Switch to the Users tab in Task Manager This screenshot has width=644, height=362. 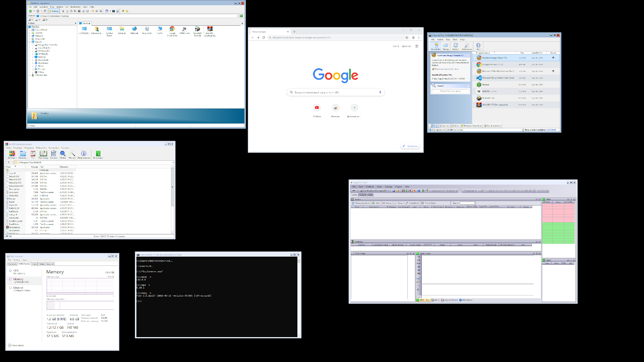coord(35,264)
